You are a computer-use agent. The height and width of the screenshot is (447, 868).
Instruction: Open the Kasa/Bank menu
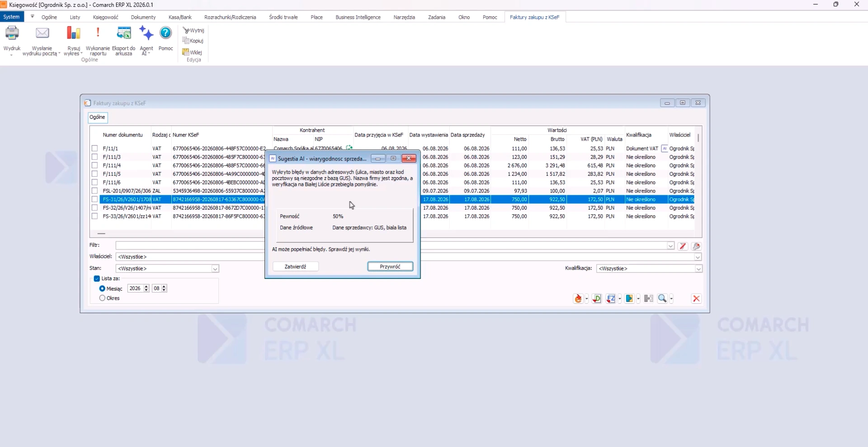[180, 17]
